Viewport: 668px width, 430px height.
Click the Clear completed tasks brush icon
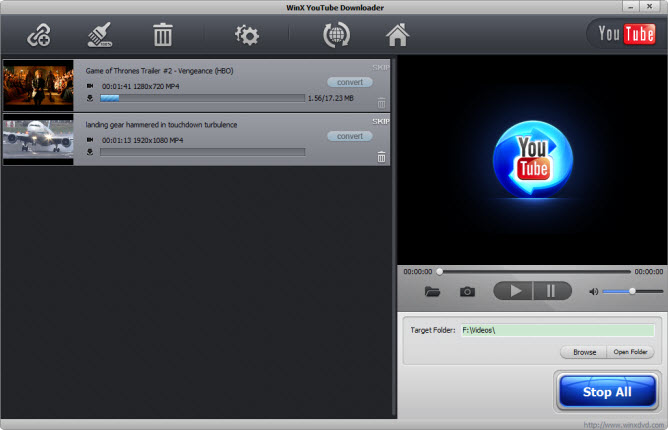100,35
